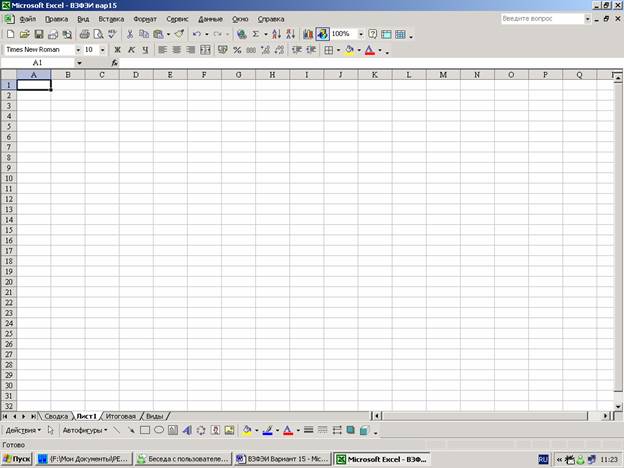Apply AutoSum with the sigma icon
624x468 pixels.
[256, 34]
